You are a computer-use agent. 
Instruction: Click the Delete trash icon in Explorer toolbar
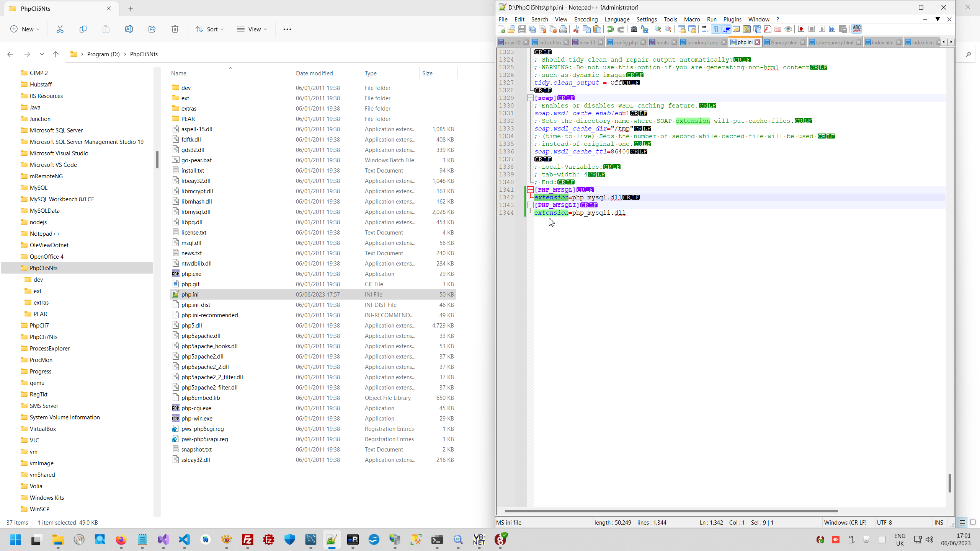click(x=175, y=29)
